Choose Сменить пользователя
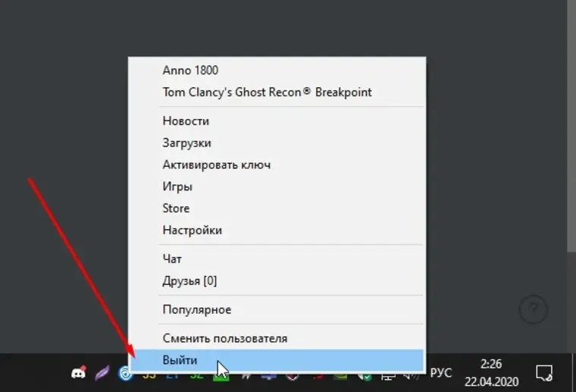The width and height of the screenshot is (576, 392). (x=277, y=338)
